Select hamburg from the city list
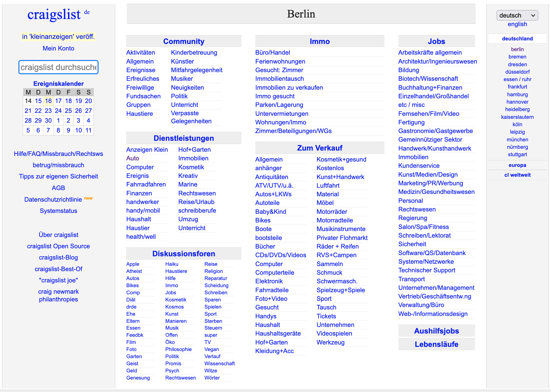The width and height of the screenshot is (551, 392). (x=517, y=94)
